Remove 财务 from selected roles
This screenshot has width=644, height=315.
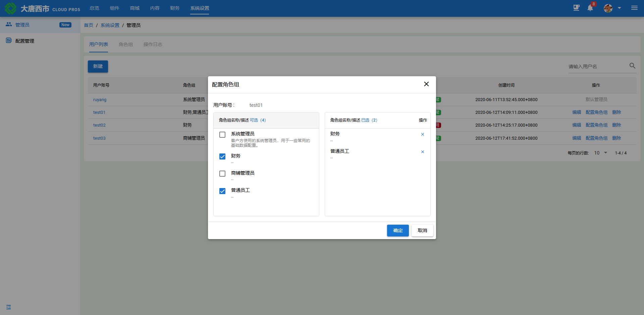(x=423, y=134)
